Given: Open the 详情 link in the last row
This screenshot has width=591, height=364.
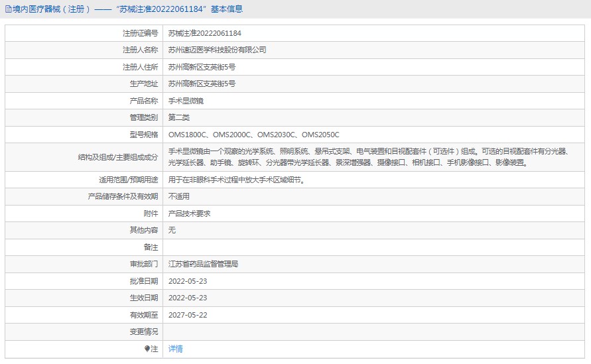Looking at the screenshot, I should click(x=175, y=349).
